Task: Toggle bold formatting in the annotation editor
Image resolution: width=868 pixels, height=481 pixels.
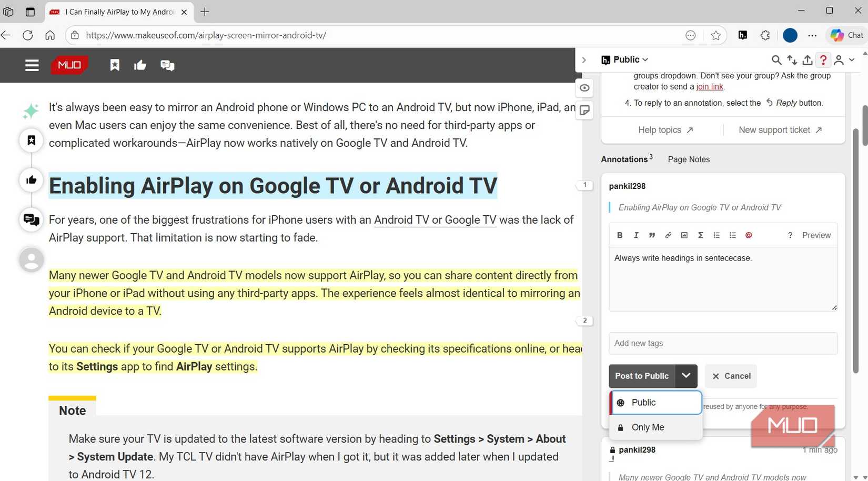Action: coord(620,235)
